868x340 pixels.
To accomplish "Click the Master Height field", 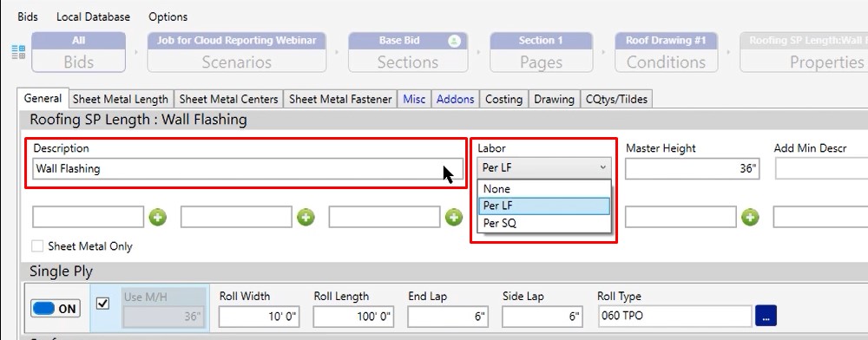I will [693, 168].
